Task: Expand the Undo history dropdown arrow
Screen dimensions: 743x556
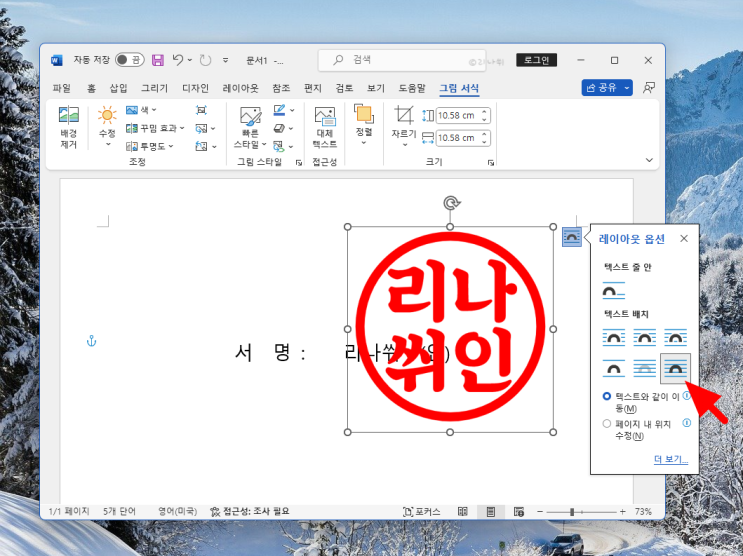Action: coord(190,60)
